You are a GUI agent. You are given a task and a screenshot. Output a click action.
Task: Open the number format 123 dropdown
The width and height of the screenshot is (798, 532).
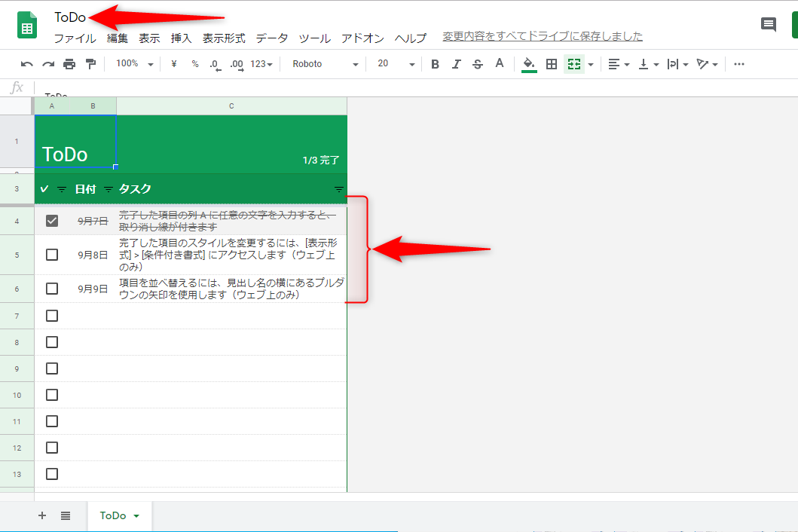pyautogui.click(x=259, y=64)
